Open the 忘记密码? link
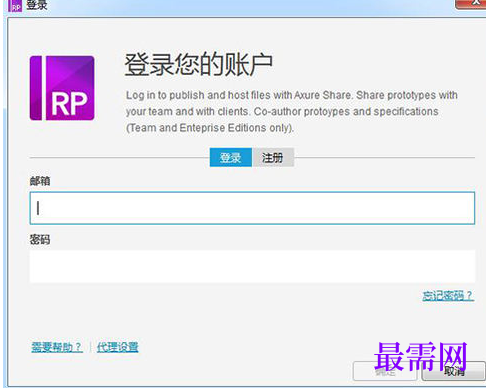The image size is (486, 388). click(448, 295)
